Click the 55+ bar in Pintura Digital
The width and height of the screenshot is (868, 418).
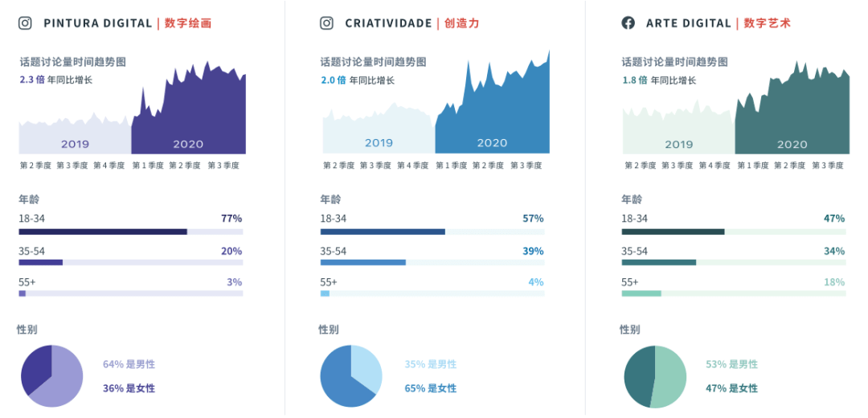[131, 293]
